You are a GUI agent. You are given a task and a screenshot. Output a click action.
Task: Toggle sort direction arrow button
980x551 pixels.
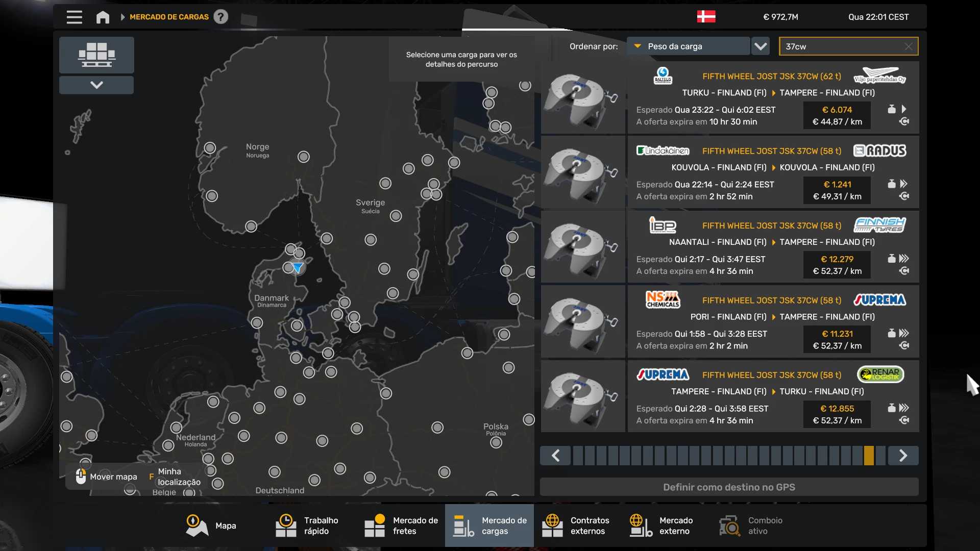pyautogui.click(x=761, y=46)
